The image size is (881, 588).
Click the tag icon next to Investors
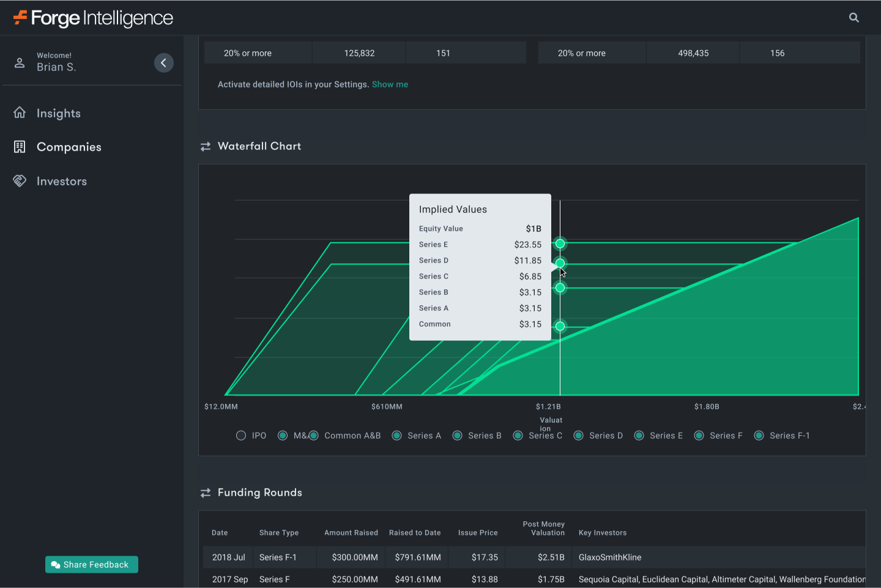pos(19,180)
